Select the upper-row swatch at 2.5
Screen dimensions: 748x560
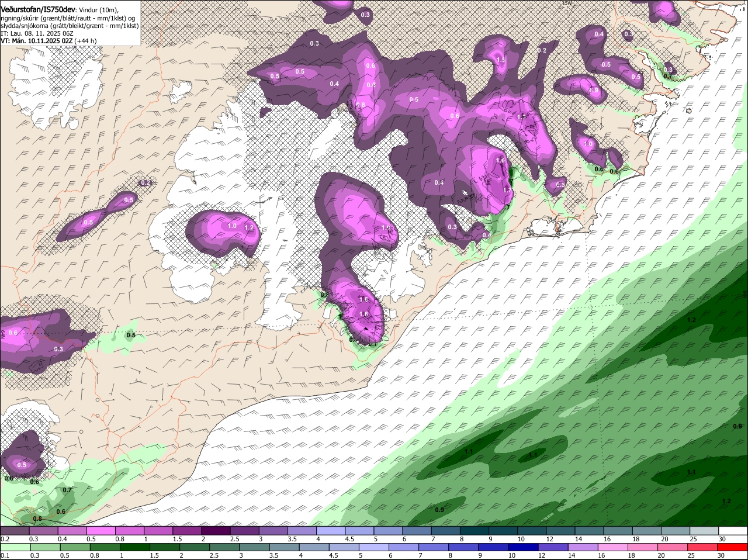tap(244, 531)
